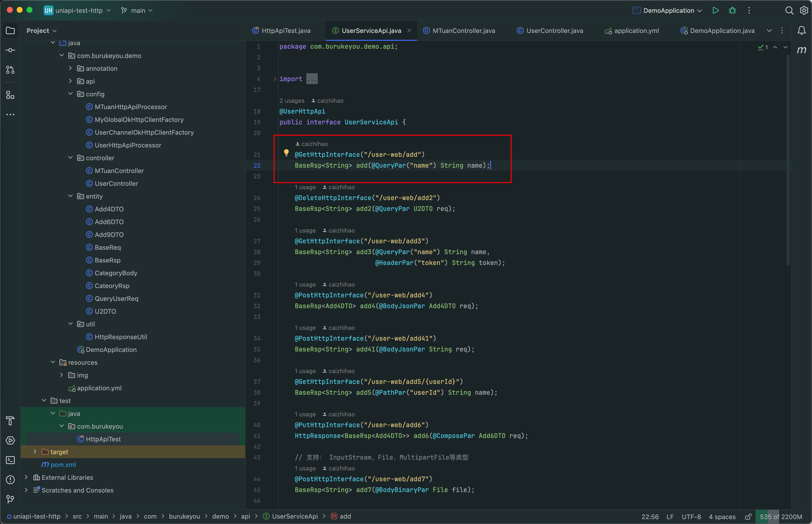Click the memory usage indicator in status bar
The height and width of the screenshot is (524, 812).
(781, 517)
